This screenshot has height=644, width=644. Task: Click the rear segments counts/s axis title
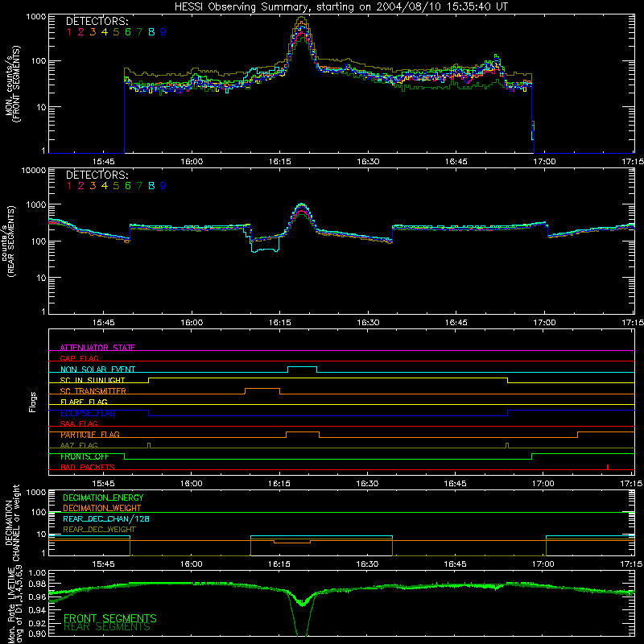coord(9,241)
